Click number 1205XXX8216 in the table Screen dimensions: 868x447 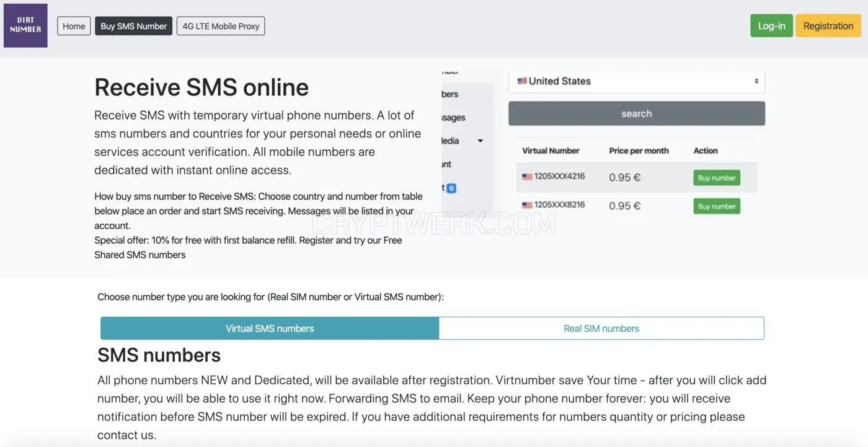pos(559,205)
